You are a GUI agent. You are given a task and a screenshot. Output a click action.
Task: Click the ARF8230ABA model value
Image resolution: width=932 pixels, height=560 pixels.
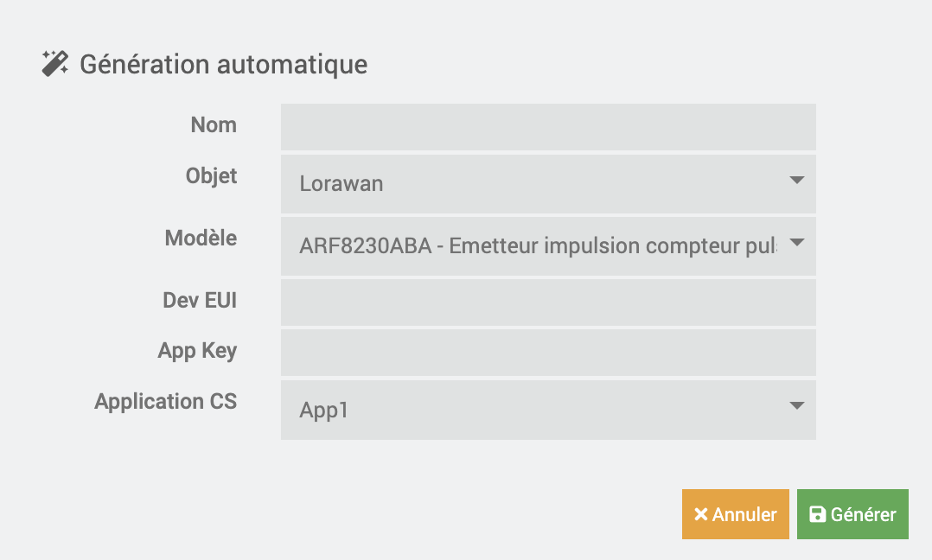tap(536, 246)
